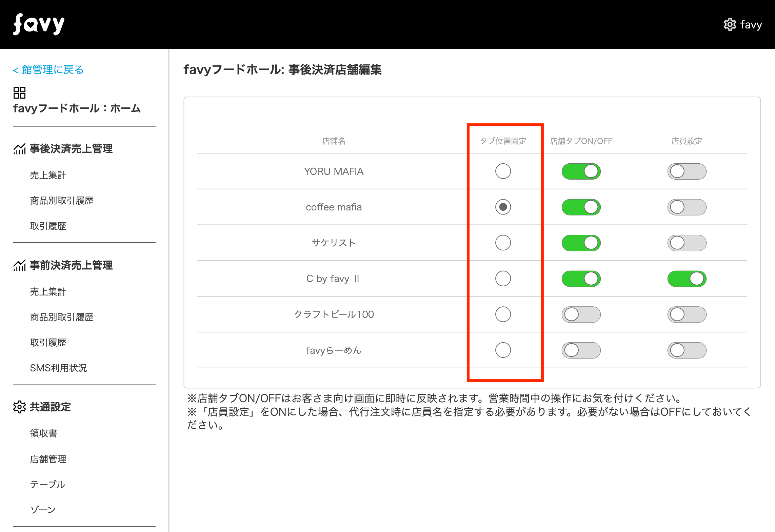The height and width of the screenshot is (532, 775).
Task: Enable the 店舗タブ toggle for favyらーめん
Action: point(581,350)
